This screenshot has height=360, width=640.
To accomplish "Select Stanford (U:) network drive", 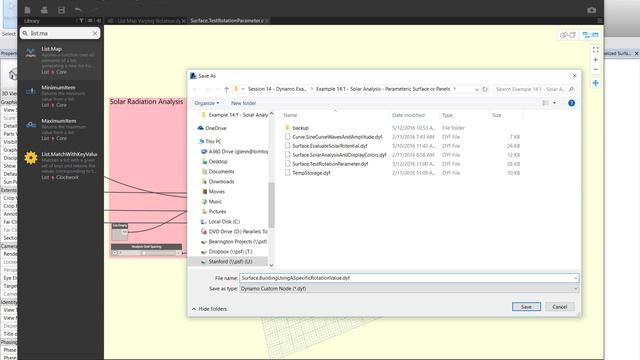I will [x=230, y=261].
